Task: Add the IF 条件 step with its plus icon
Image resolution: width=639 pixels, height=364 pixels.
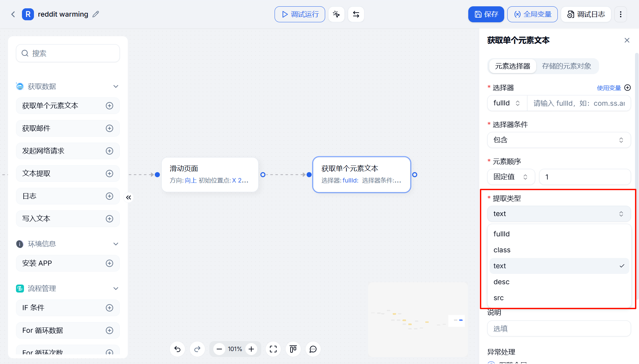Action: 109,308
